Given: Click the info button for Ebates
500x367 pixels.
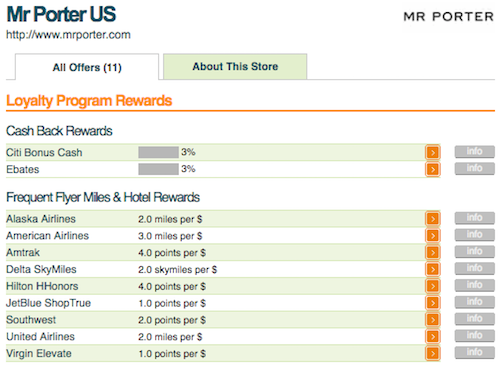Looking at the screenshot, I should coord(475,168).
